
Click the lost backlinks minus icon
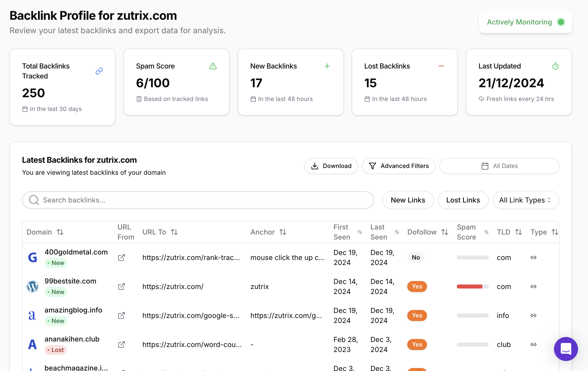point(441,66)
